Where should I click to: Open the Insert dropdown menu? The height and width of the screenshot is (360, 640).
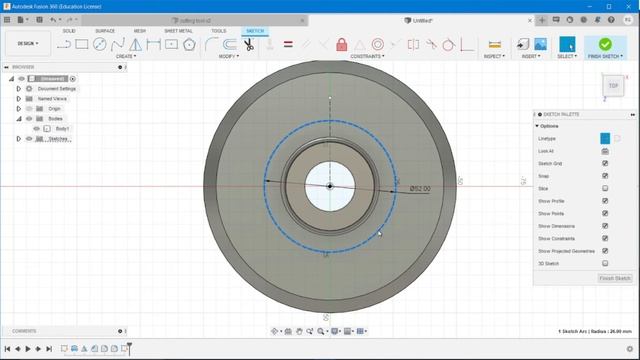pyautogui.click(x=531, y=56)
